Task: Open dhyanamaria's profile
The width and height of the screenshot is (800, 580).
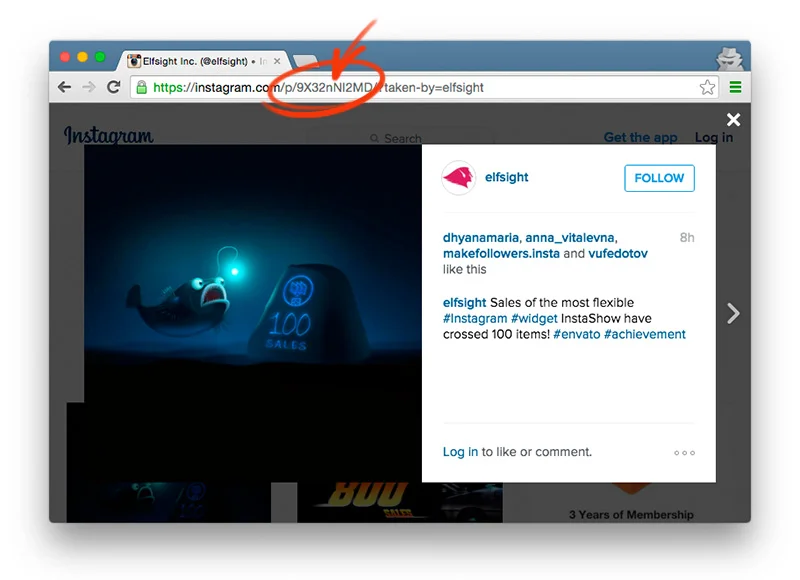Action: (x=481, y=238)
